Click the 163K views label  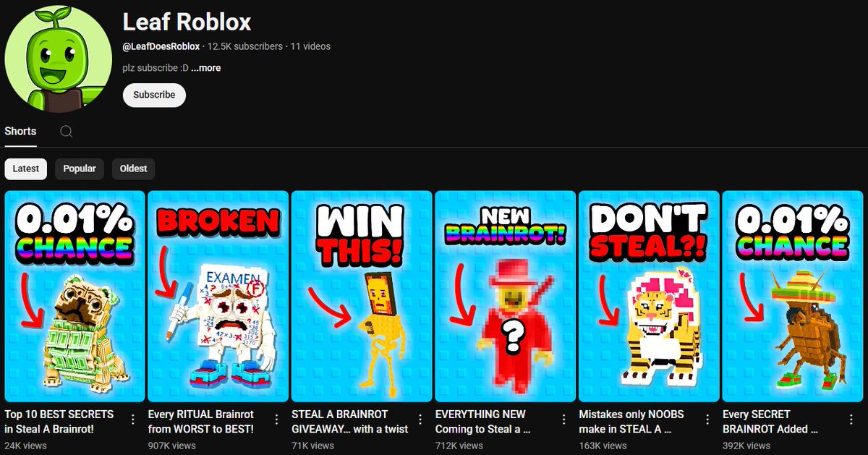click(603, 446)
